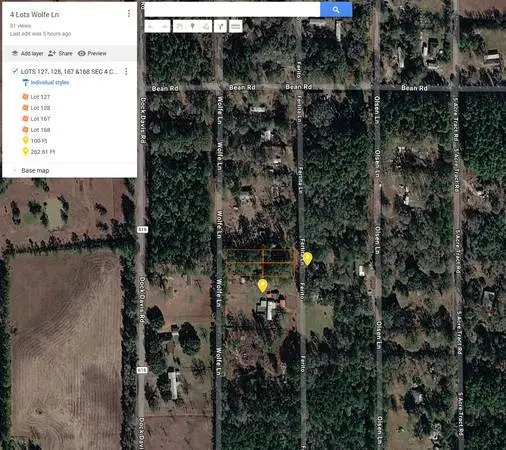The image size is (506, 450).
Task: Select the Add directions tool
Action: [221, 26]
